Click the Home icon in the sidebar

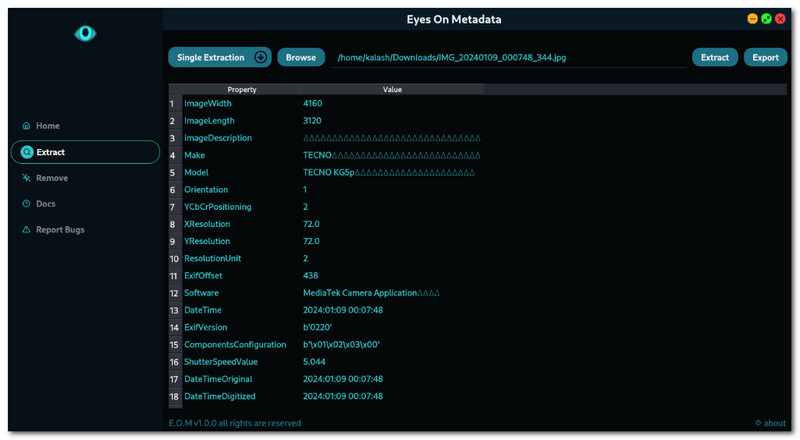click(x=27, y=126)
